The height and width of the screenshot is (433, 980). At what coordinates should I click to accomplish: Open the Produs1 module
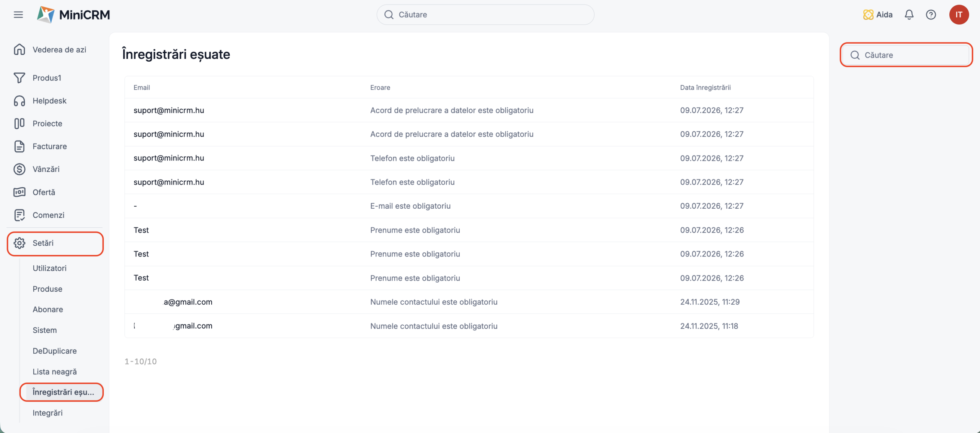click(x=47, y=78)
